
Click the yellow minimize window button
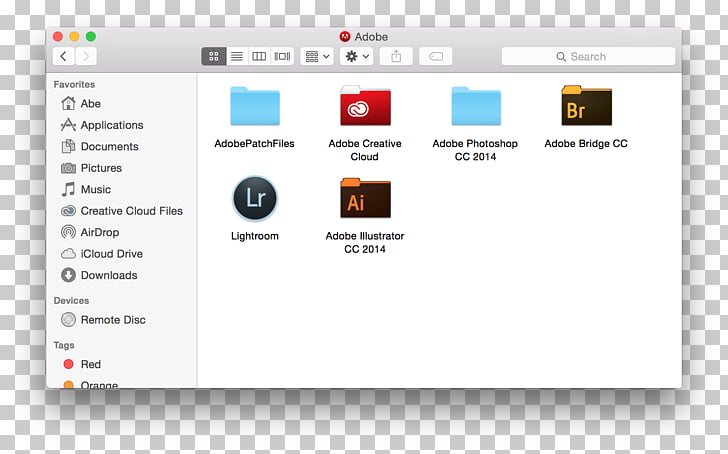coord(74,36)
